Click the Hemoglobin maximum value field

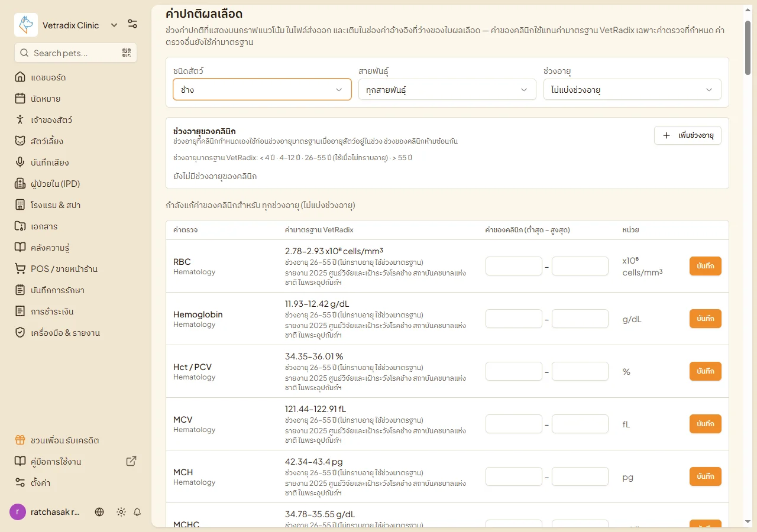pos(580,319)
